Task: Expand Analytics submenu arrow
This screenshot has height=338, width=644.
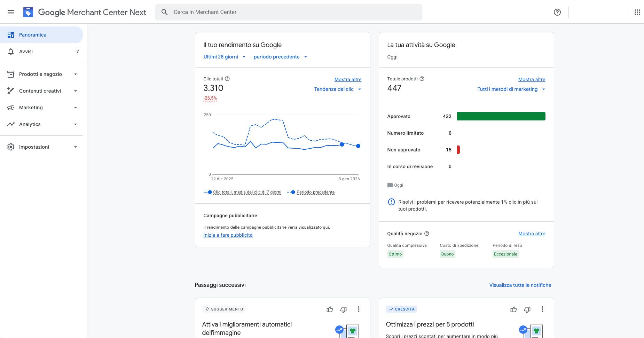Action: tap(76, 124)
